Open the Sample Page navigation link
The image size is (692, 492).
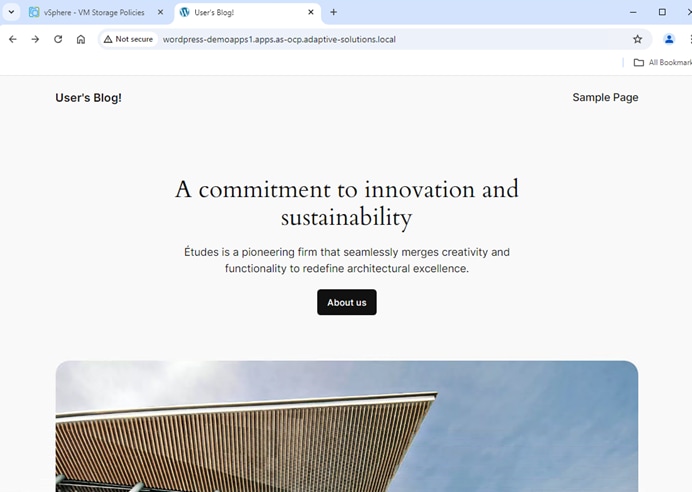tap(605, 98)
